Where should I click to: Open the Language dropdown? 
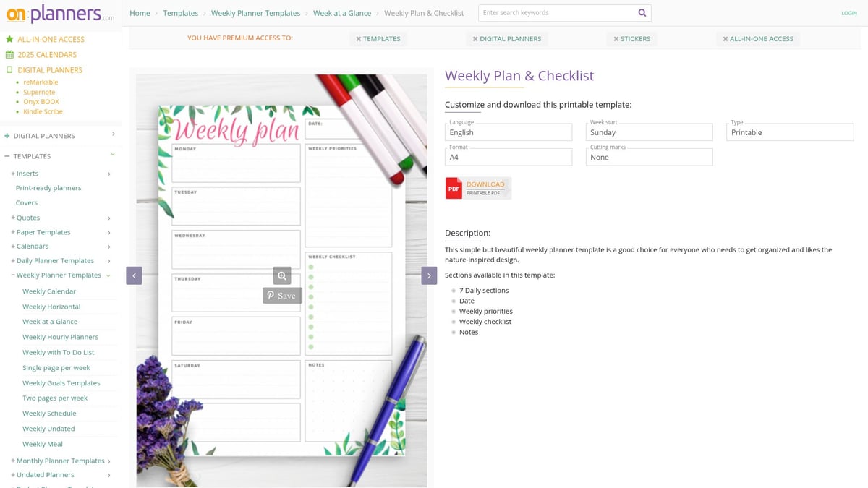click(x=508, y=132)
